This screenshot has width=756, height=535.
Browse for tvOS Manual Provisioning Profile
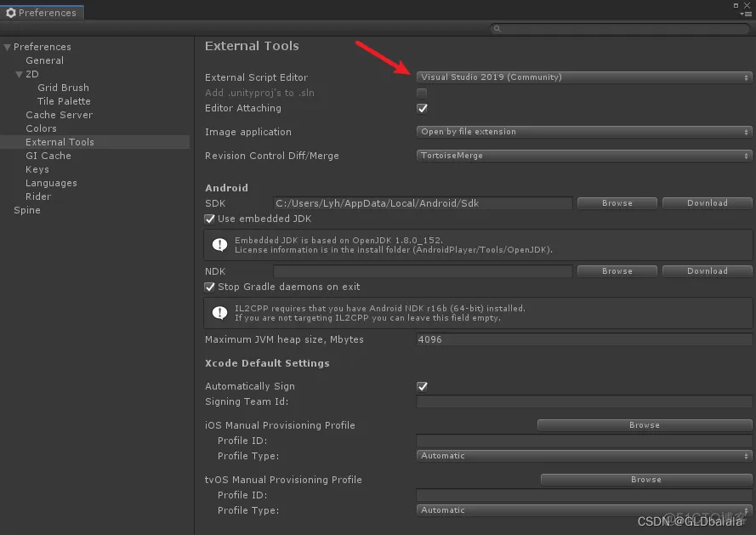click(646, 480)
